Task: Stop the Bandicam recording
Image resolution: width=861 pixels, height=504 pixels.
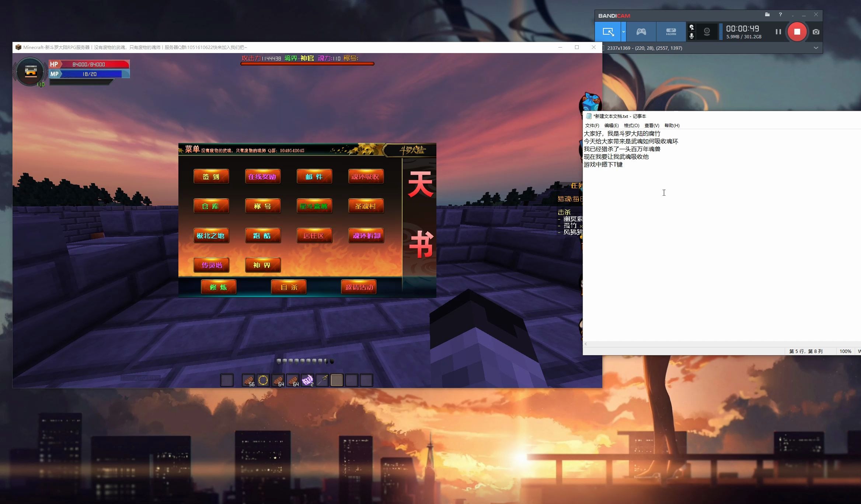Action: pyautogui.click(x=797, y=32)
